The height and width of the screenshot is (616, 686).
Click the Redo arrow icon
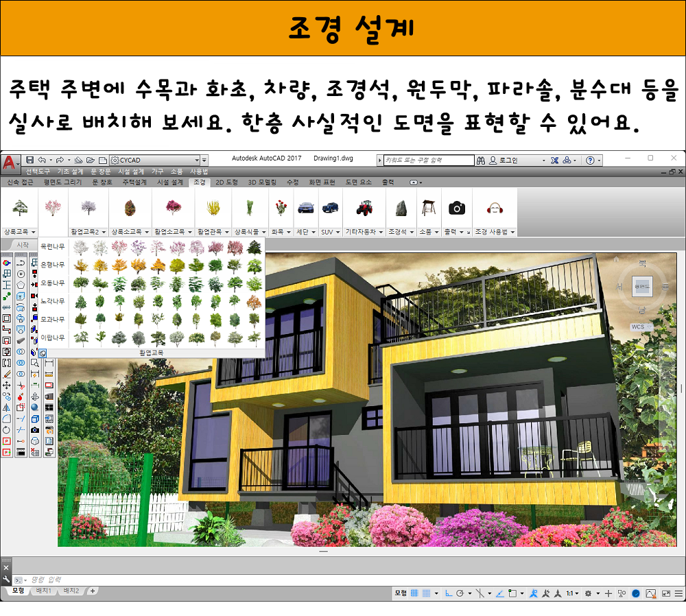[60, 160]
